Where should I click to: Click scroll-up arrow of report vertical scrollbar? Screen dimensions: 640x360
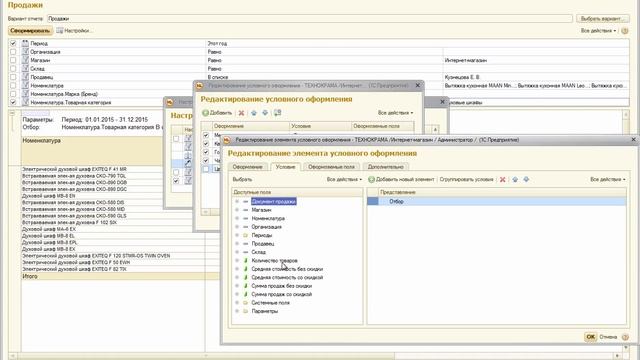click(625, 116)
